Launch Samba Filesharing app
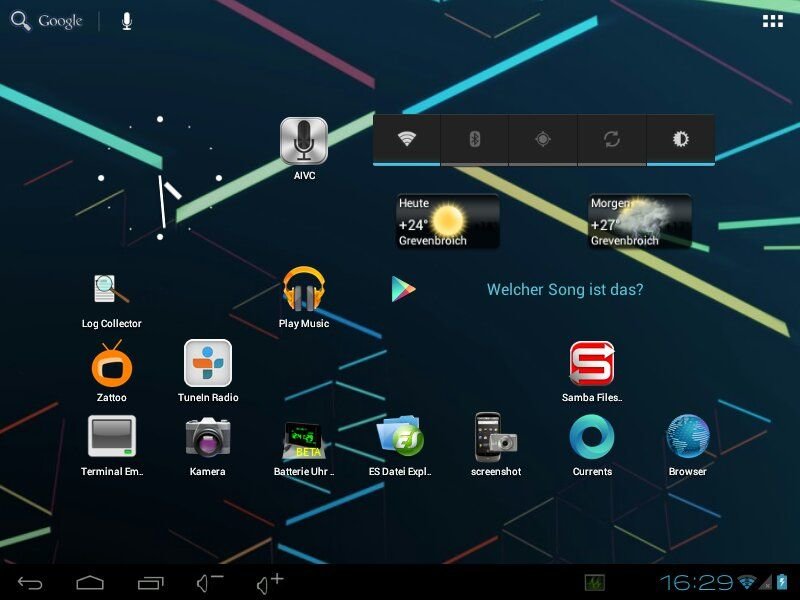 coord(592,364)
